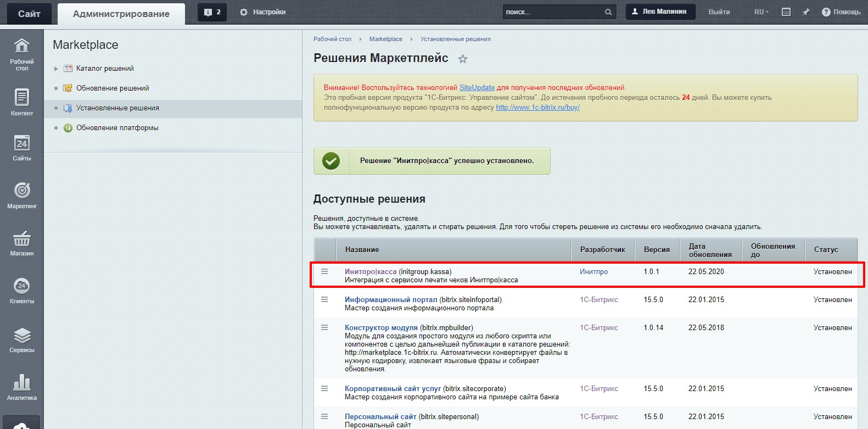868x429 pixels.
Task: Click the Обновление решений icon
Action: coord(68,88)
